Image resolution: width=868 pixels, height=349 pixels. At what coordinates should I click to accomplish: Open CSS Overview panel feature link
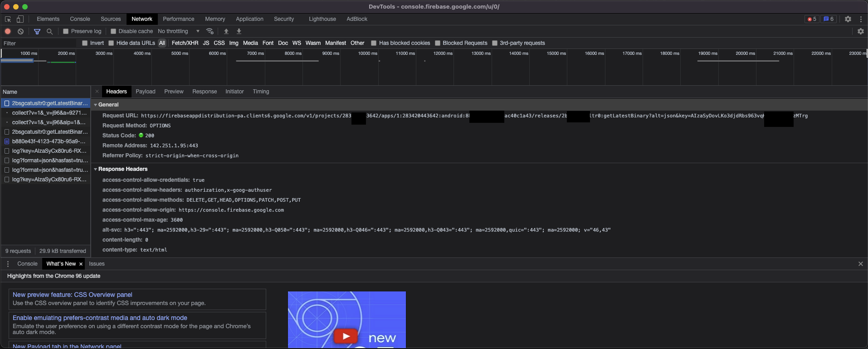73,295
